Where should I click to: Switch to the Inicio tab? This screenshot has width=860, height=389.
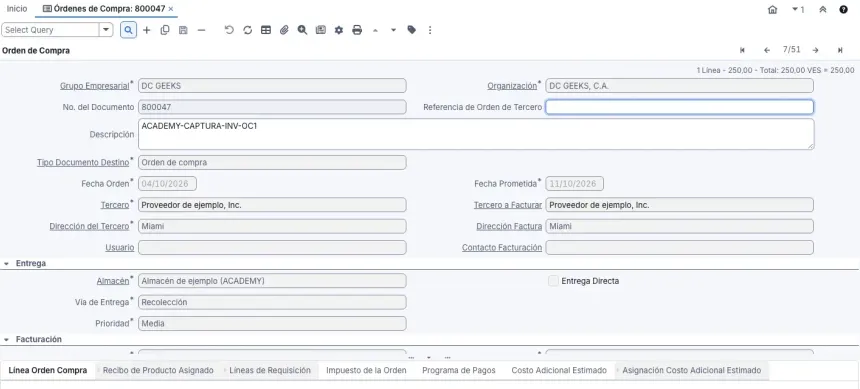[x=17, y=9]
